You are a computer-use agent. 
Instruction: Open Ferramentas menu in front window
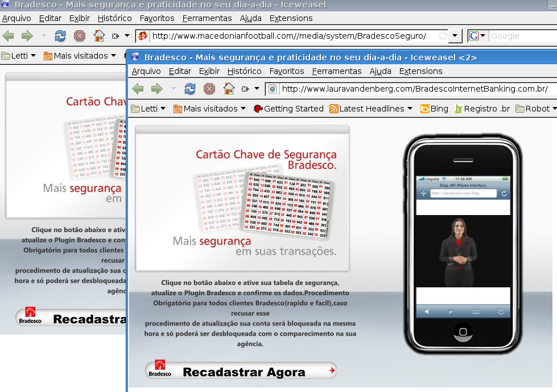(x=337, y=71)
